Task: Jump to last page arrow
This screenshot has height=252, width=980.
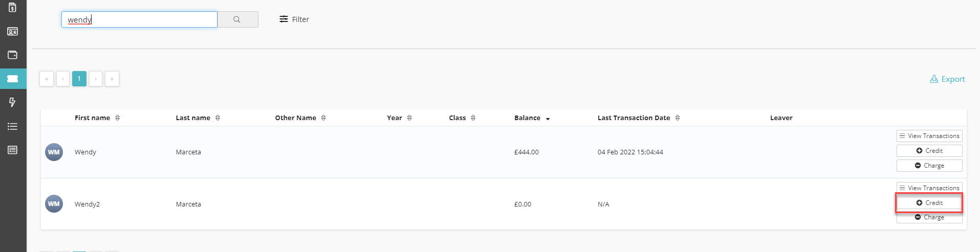Action: click(112, 79)
